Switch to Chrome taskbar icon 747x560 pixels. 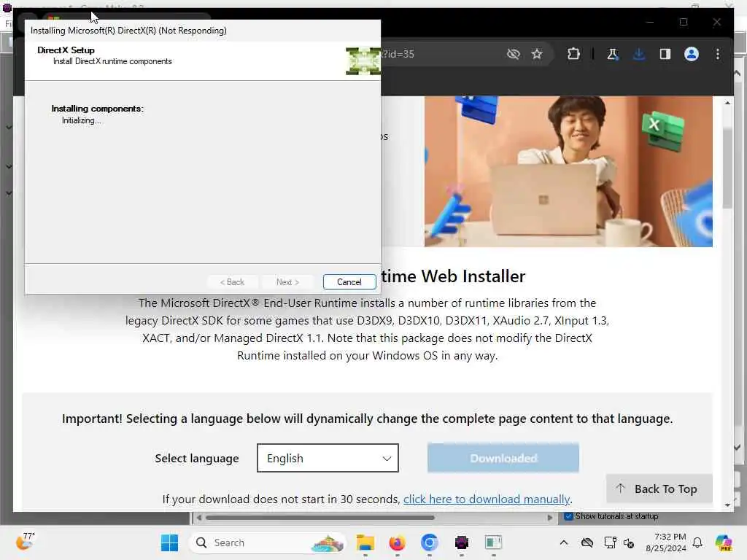429,542
